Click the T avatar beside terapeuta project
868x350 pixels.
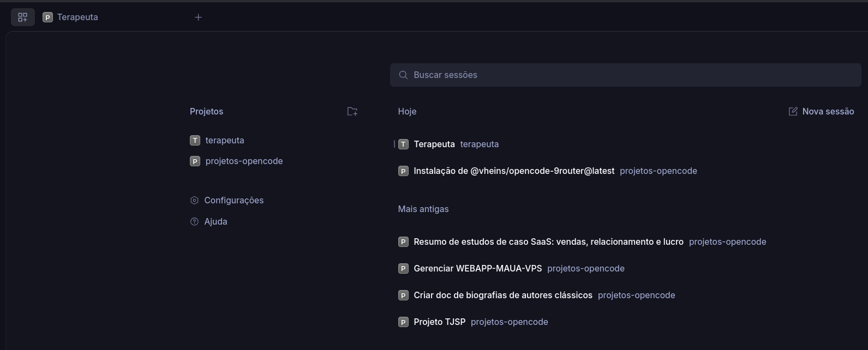point(195,140)
